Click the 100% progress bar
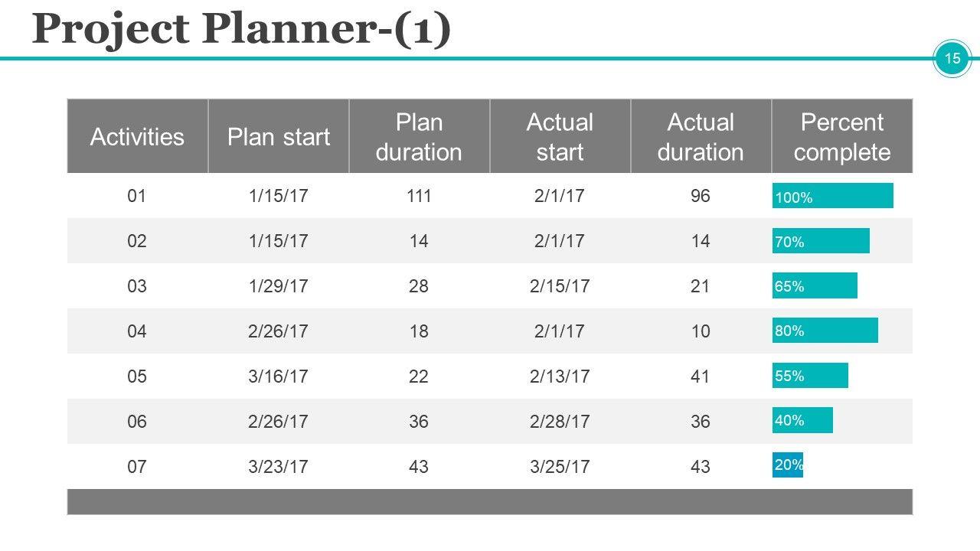This screenshot has height=551, width=980. [x=833, y=196]
